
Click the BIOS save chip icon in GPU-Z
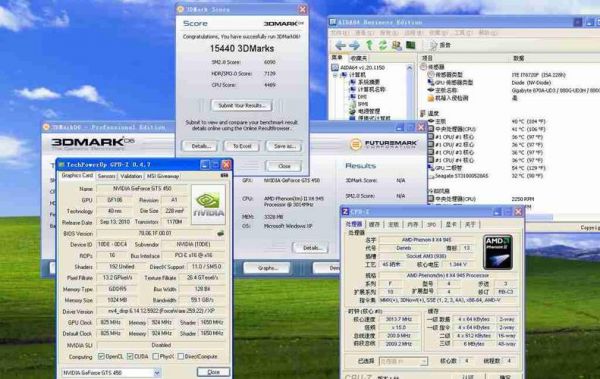(x=220, y=233)
